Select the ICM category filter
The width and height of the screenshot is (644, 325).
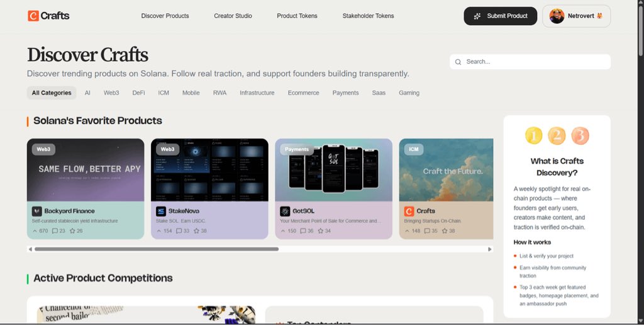(164, 93)
